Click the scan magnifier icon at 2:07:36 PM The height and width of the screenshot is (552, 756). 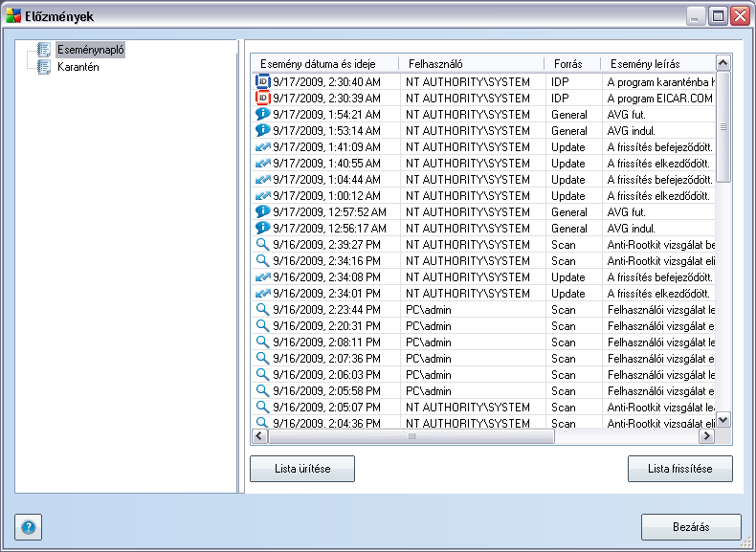click(x=262, y=358)
